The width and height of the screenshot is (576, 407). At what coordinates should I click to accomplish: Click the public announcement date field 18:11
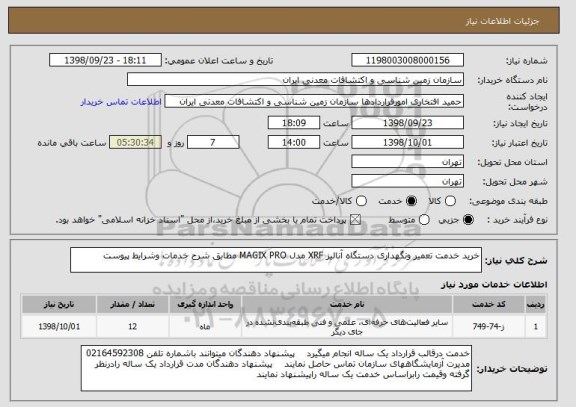105,60
